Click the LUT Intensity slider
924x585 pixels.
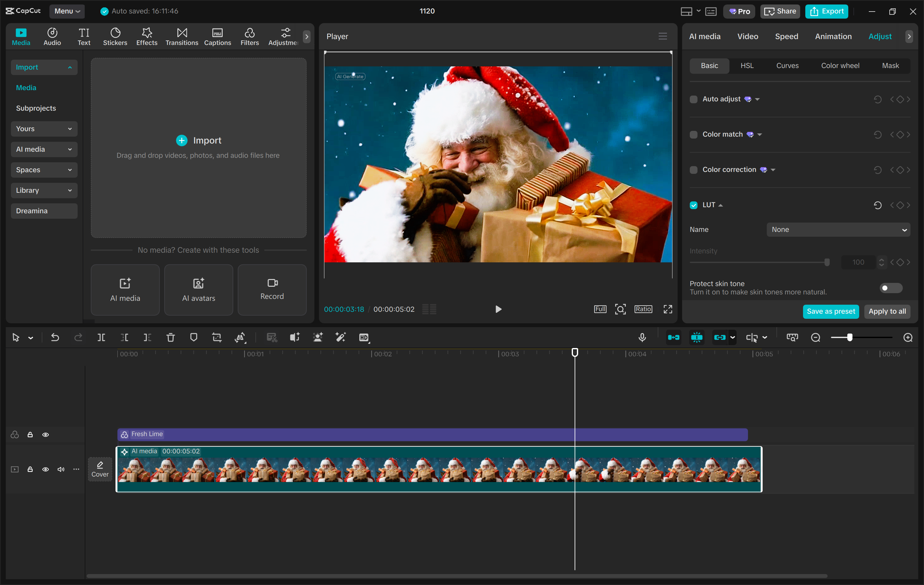[826, 262]
